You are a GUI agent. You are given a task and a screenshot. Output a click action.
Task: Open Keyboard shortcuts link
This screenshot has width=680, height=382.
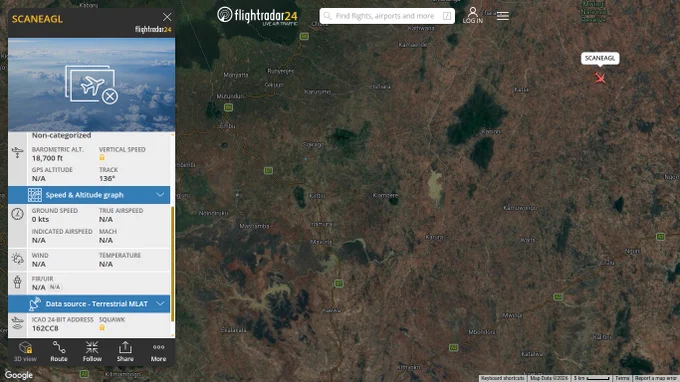[x=503, y=379]
